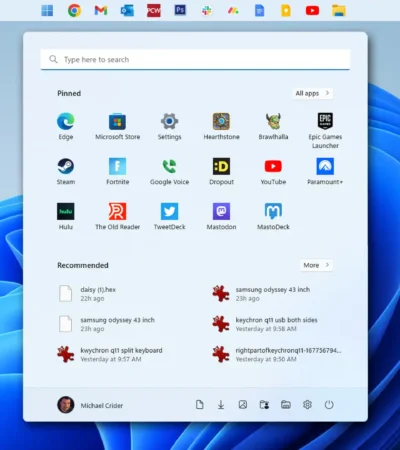Screen dimensions: 400x450
Task: Open the personal folder shortcut in Start footer
Action: click(264, 405)
